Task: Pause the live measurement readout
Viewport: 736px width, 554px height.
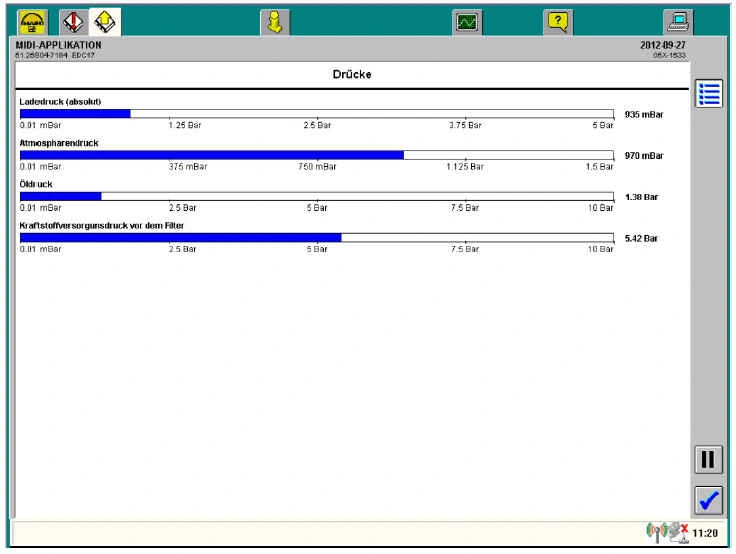Action: (x=708, y=459)
